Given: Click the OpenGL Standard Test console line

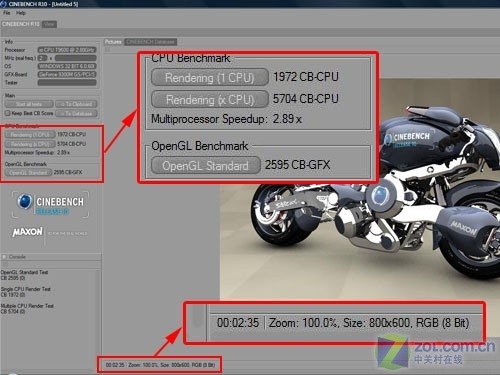Looking at the screenshot, I should coord(24,272).
